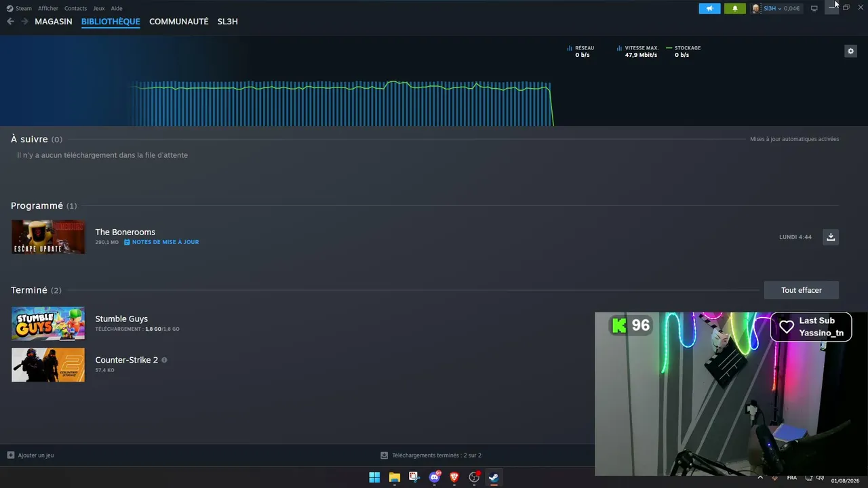The width and height of the screenshot is (868, 488).
Task: Click the VITESSE MAX. 47,9 Mbit/s stat
Action: tap(638, 52)
